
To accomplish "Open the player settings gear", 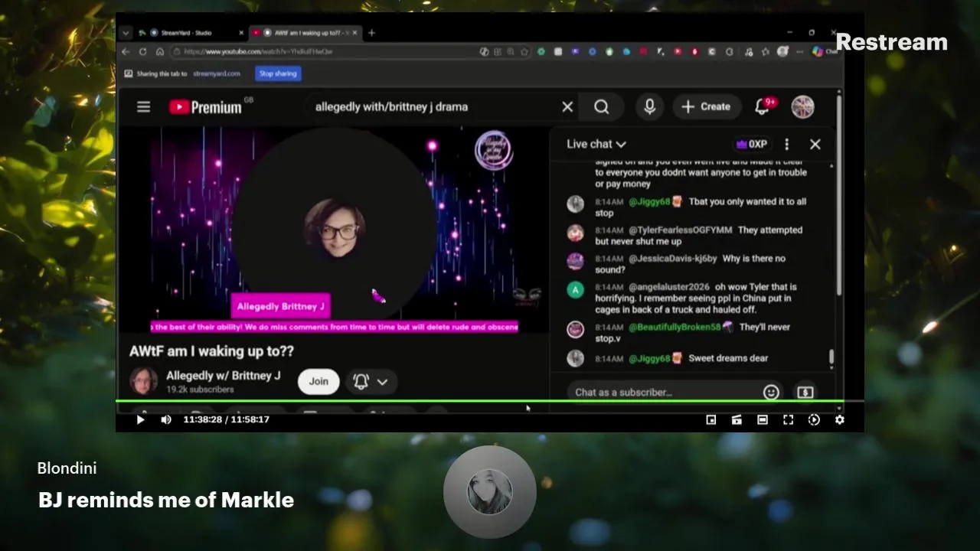I will tap(839, 419).
